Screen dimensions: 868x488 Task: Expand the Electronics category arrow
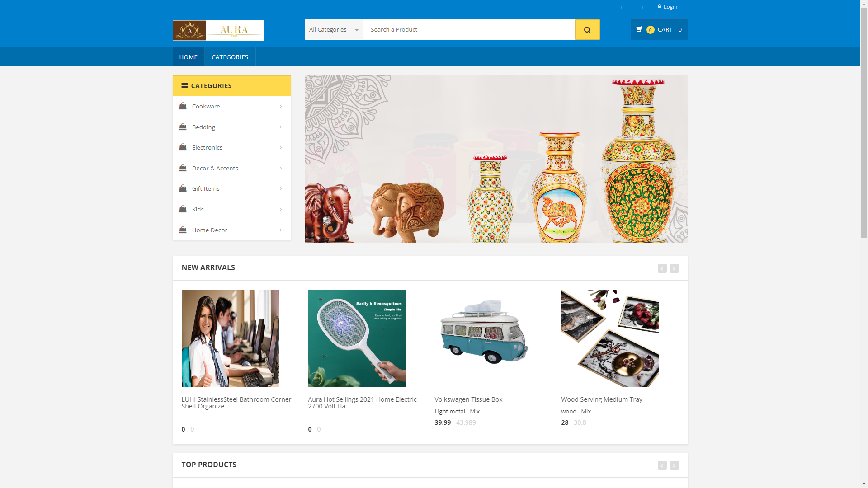(x=281, y=147)
